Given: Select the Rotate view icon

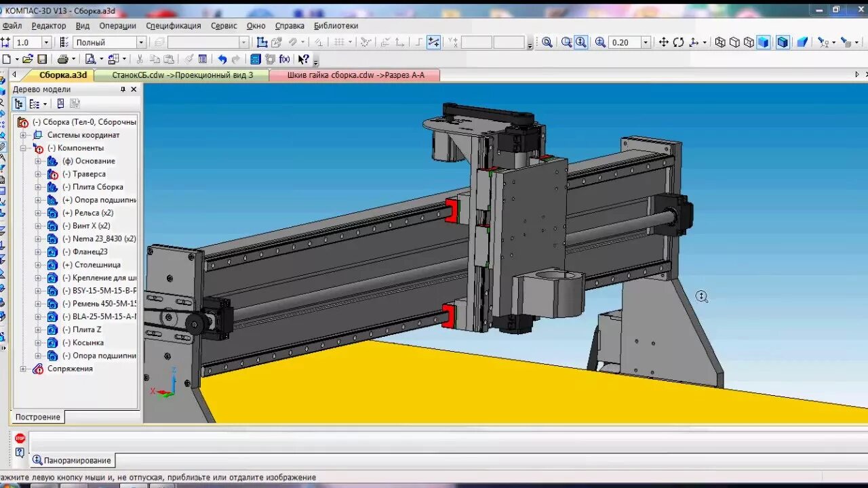Looking at the screenshot, I should coord(678,42).
